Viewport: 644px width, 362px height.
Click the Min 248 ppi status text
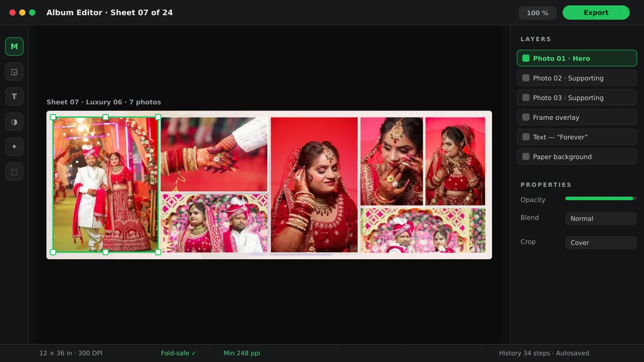click(242, 353)
